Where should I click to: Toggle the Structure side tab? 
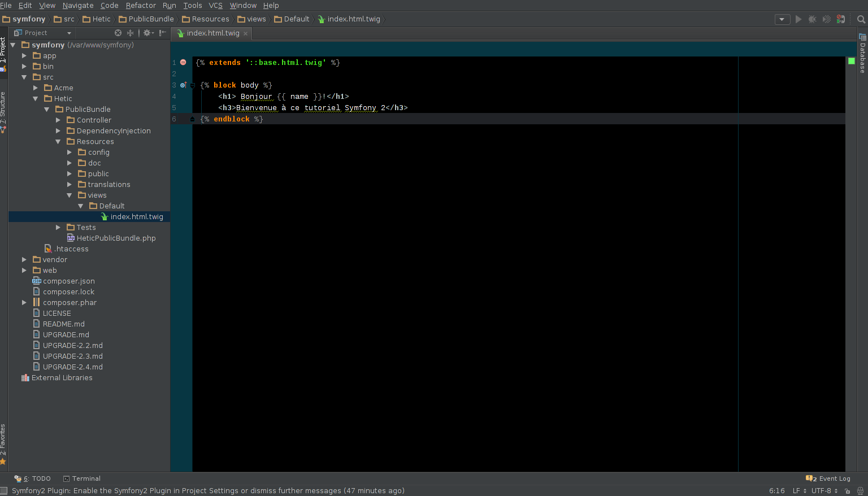coord(3,112)
